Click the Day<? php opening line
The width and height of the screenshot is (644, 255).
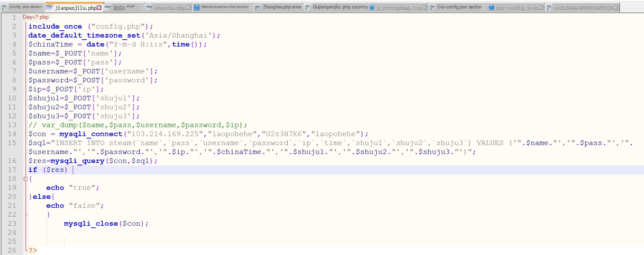coord(36,17)
